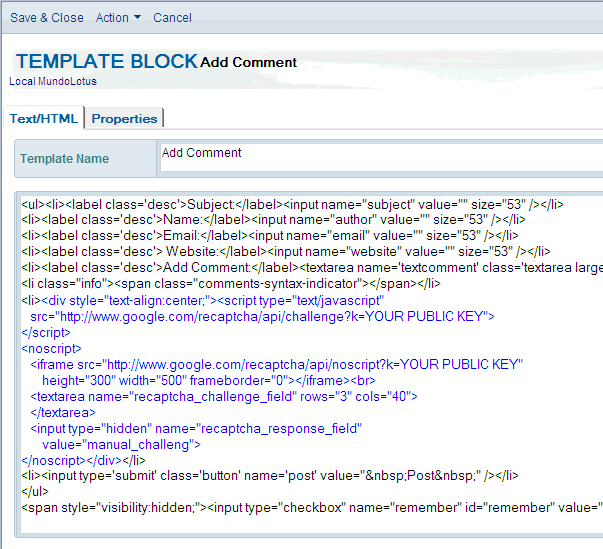Viewport: 603px width, 549px height.
Task: Click Save & Close in the toolbar
Action: pos(47,18)
